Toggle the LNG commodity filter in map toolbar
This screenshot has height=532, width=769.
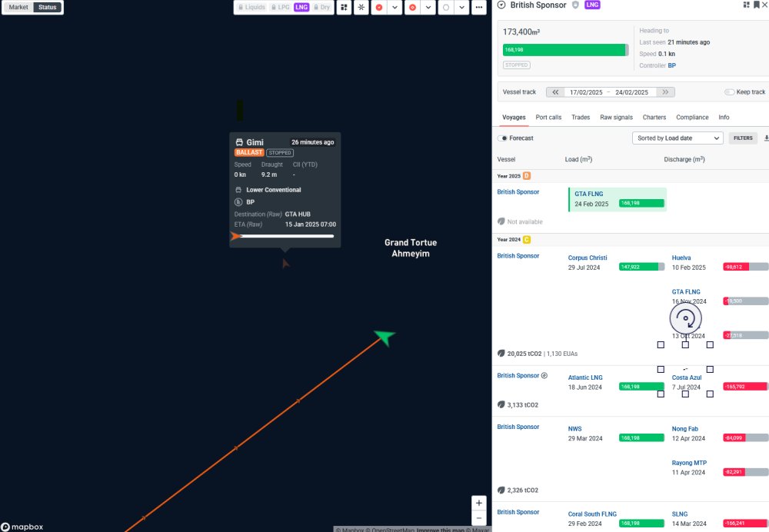coord(301,8)
